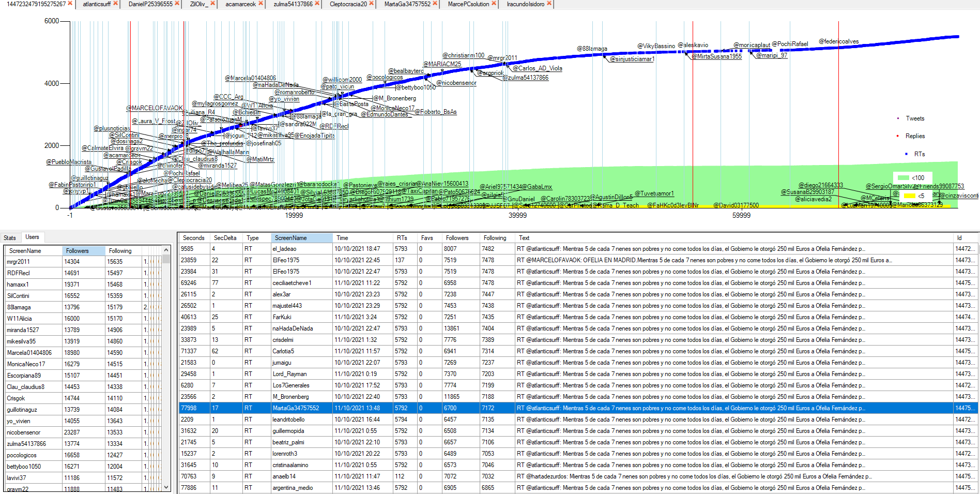Click the green <100 legend swatch

[903, 178]
